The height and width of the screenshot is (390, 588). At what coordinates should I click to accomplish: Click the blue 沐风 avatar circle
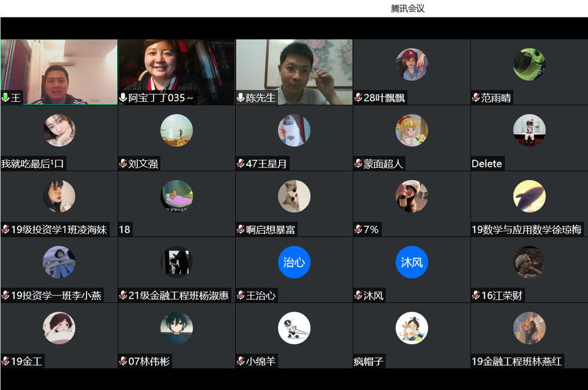click(412, 262)
